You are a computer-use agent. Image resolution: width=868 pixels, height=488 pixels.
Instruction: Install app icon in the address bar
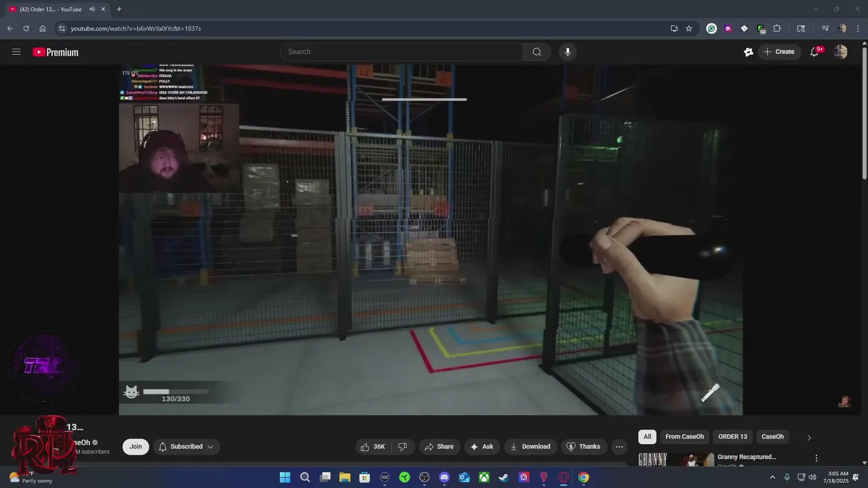[x=674, y=28]
